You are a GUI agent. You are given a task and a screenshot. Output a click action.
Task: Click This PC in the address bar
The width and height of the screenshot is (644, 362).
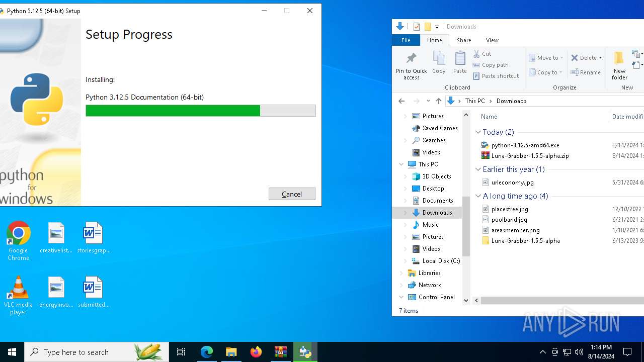point(475,101)
